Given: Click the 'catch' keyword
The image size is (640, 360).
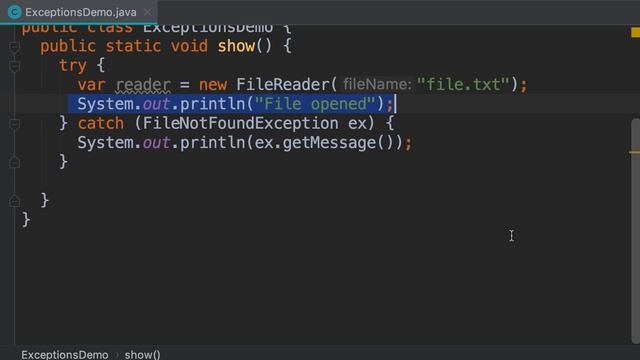Looking at the screenshot, I should (101, 123).
